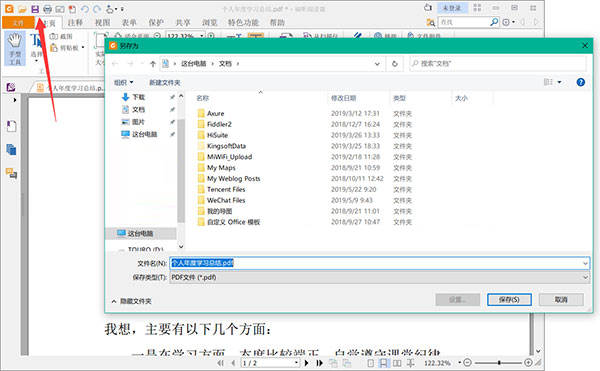
Task: Click the Save floppy disk icon
Action: tap(35, 9)
